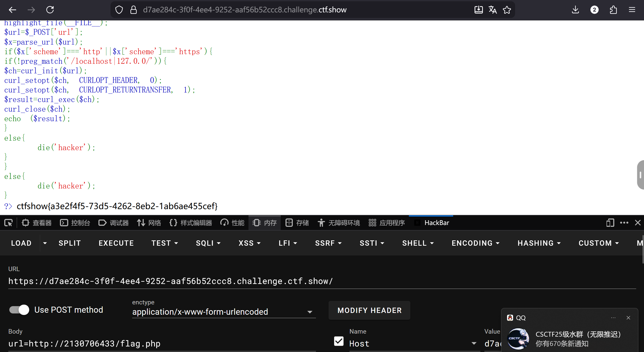Open the enctype dropdown selector
644x352 pixels.
point(224,312)
